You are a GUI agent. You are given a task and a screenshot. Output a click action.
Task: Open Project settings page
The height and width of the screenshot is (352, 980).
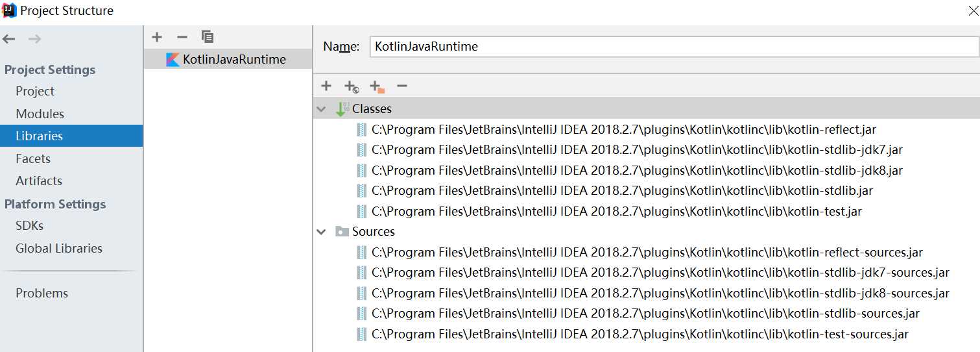[35, 92]
